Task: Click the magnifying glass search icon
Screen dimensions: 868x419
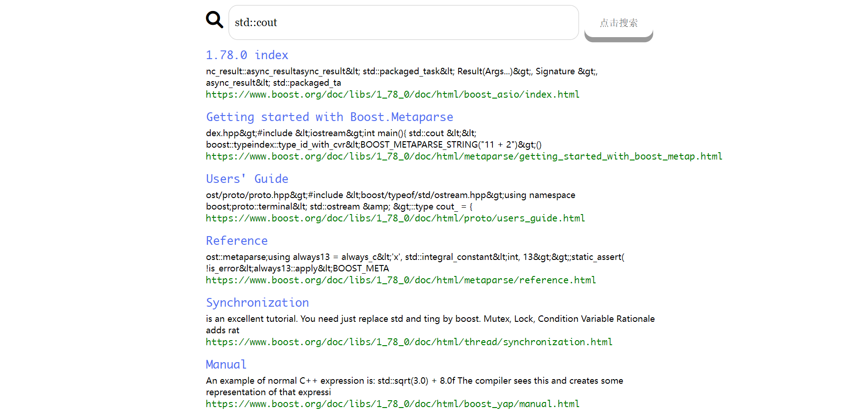Action: [x=214, y=20]
